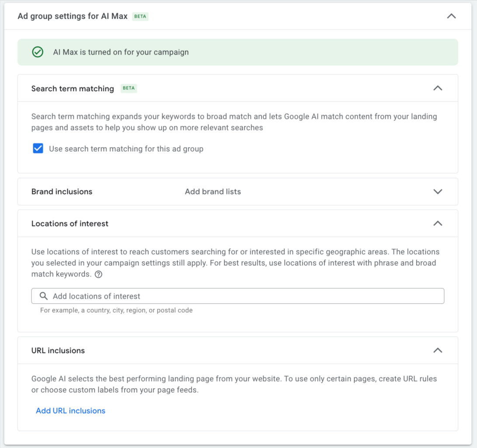Click the green checkmark AI Max status icon

point(38,52)
